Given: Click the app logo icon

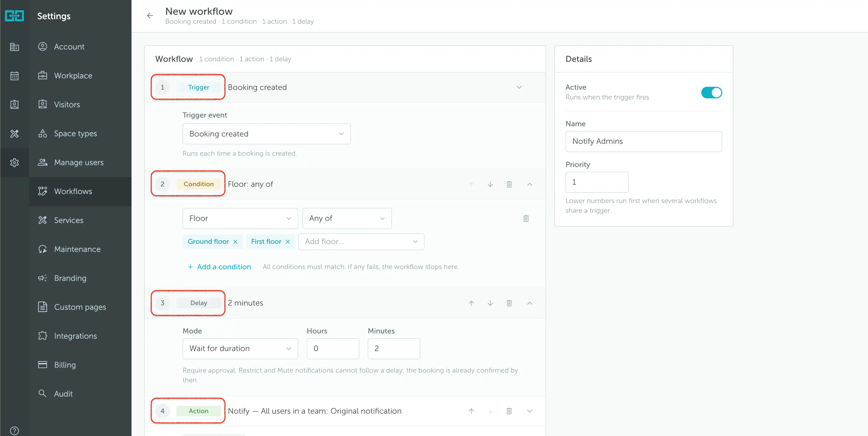Looking at the screenshot, I should click(14, 16).
